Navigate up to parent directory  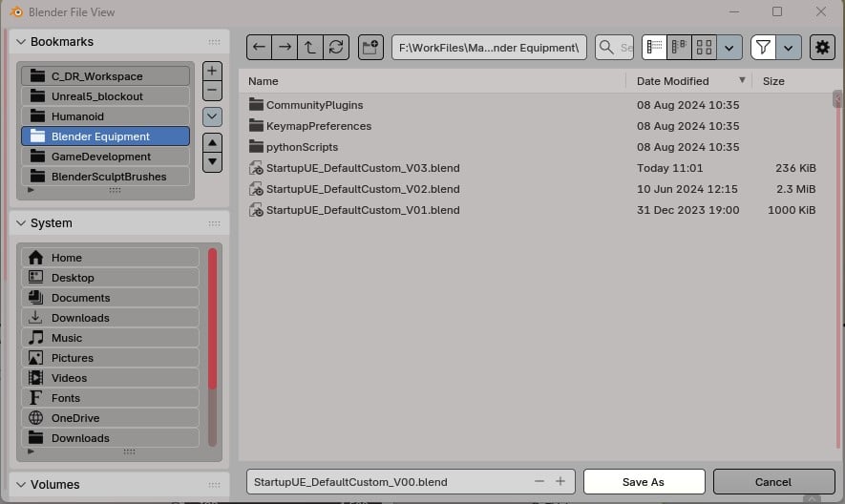[310, 48]
